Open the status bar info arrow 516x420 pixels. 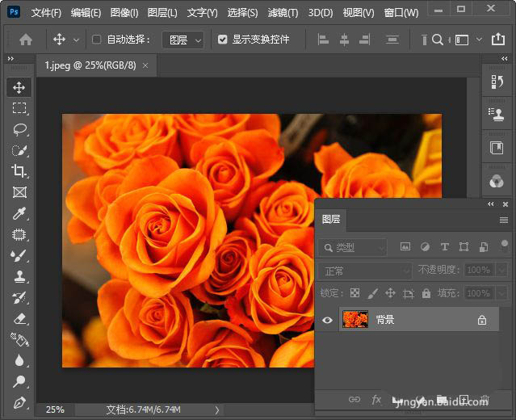point(217,409)
